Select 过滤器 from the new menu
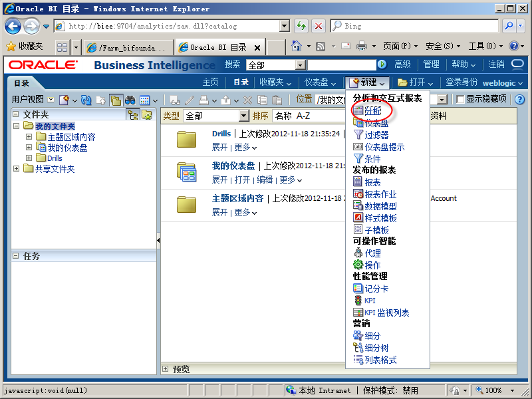This screenshot has width=532, height=399. pyautogui.click(x=376, y=135)
